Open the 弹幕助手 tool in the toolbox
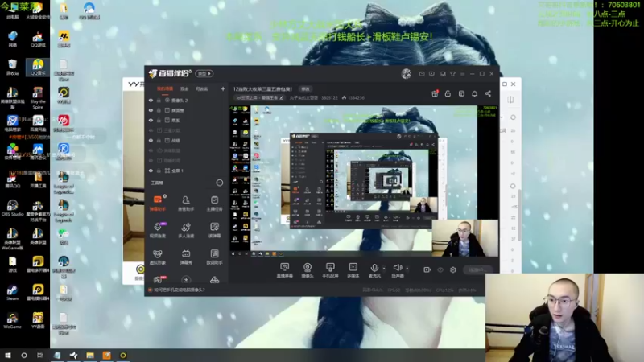This screenshot has height=362, width=644. click(x=158, y=203)
